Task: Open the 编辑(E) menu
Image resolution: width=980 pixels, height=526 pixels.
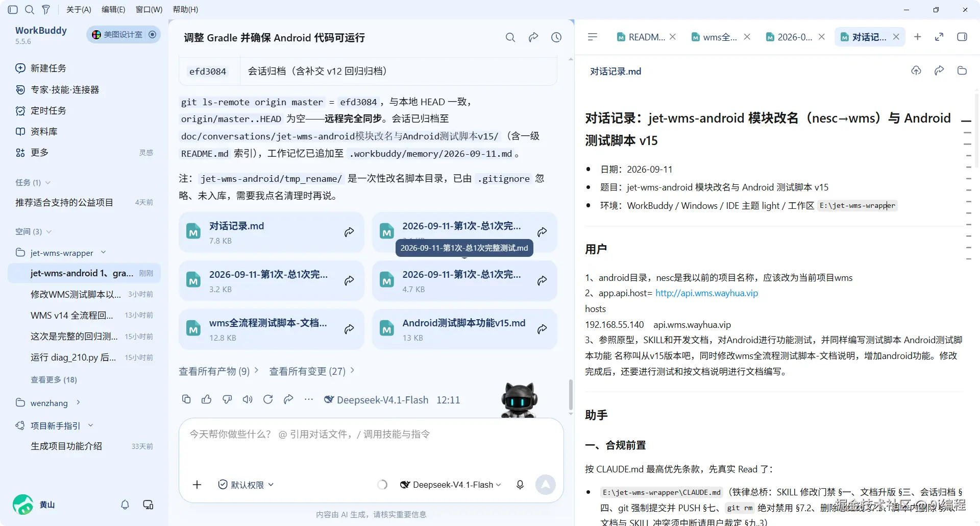Action: (113, 10)
